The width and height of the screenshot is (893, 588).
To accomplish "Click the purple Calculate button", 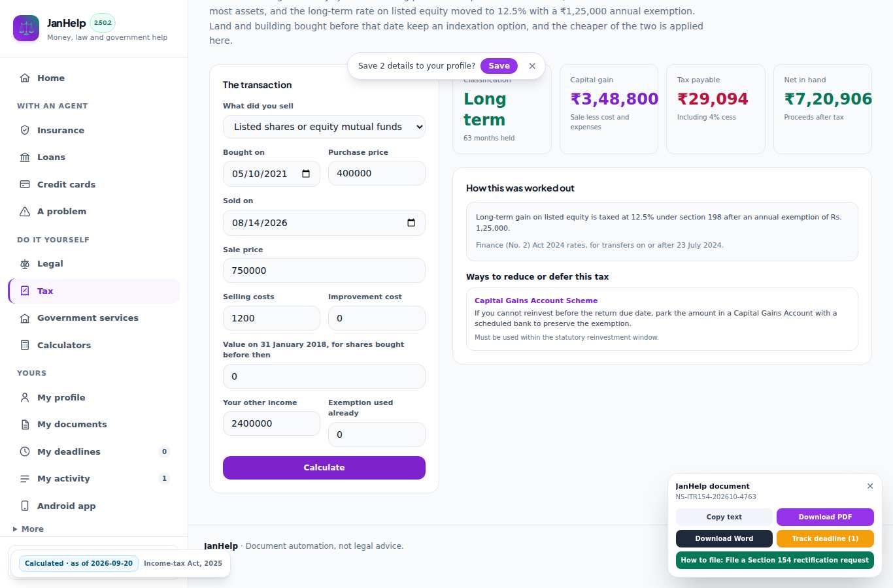I will click(324, 468).
